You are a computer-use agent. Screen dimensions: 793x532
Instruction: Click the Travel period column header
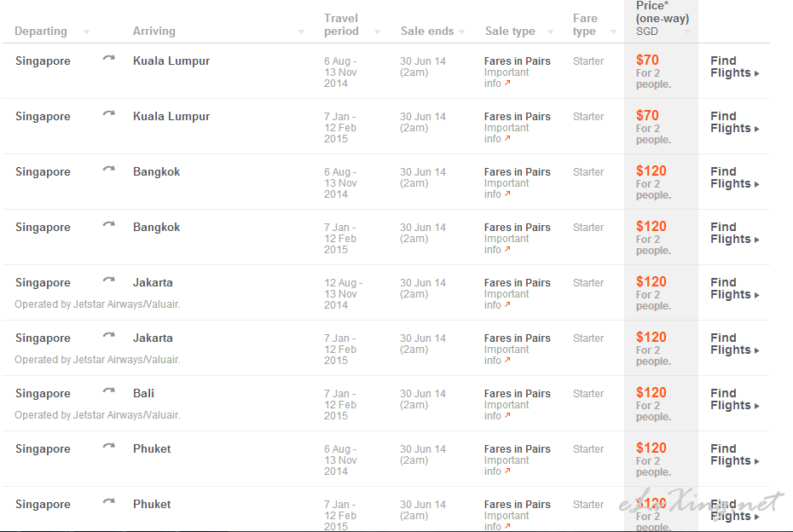coord(341,25)
